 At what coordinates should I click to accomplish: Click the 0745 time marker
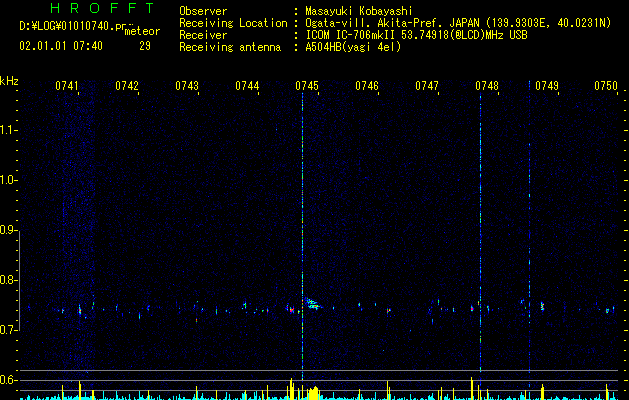click(307, 86)
